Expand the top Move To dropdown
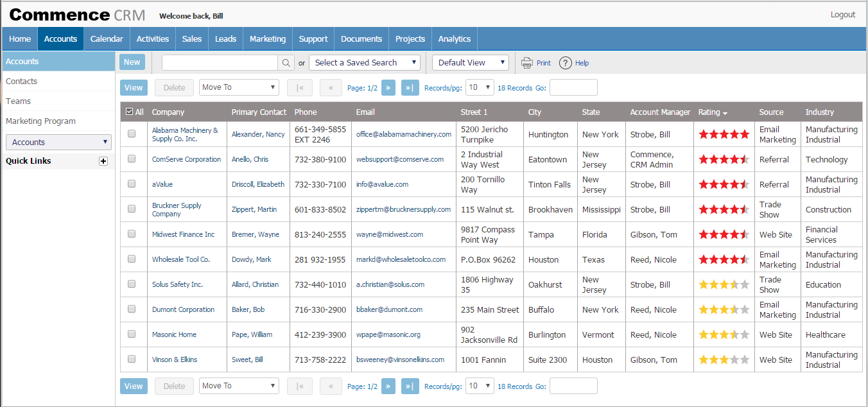This screenshot has height=407, width=868. (239, 88)
